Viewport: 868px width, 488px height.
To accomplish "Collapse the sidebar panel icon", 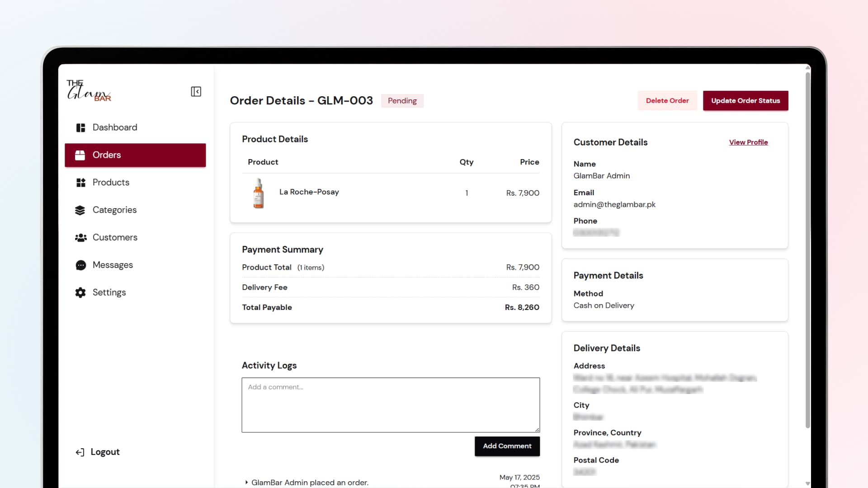I will [196, 92].
